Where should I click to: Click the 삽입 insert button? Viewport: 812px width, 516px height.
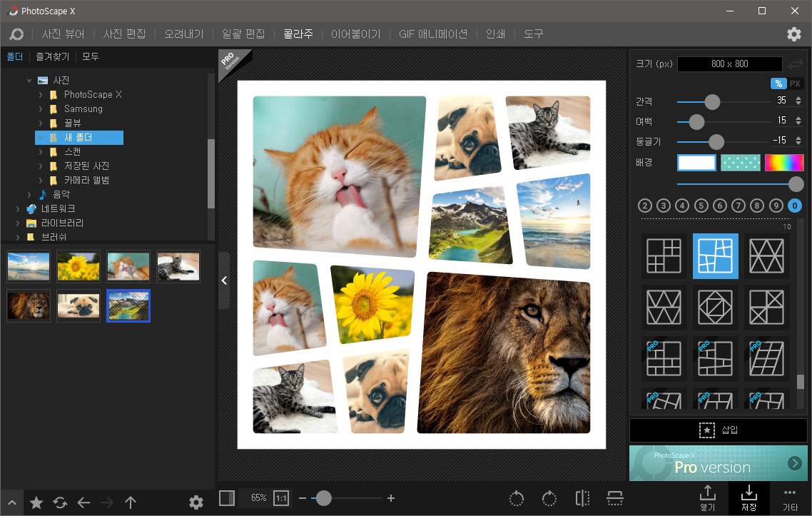point(719,430)
